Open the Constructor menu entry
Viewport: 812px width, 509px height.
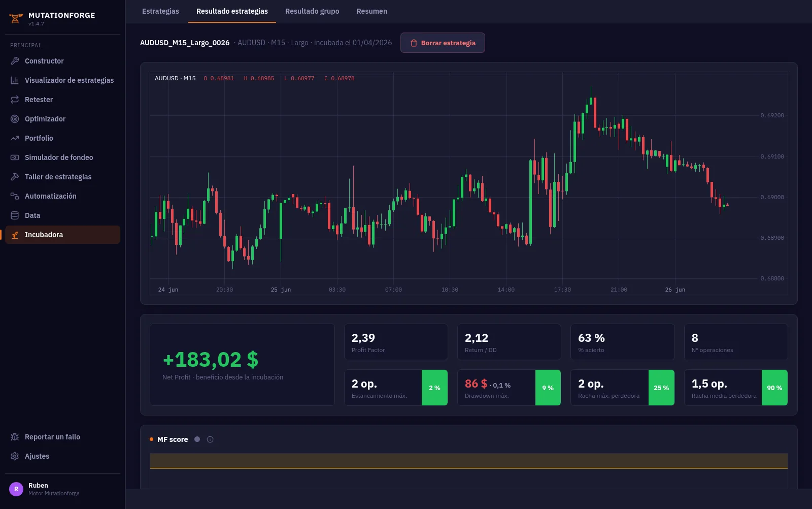pyautogui.click(x=62, y=61)
